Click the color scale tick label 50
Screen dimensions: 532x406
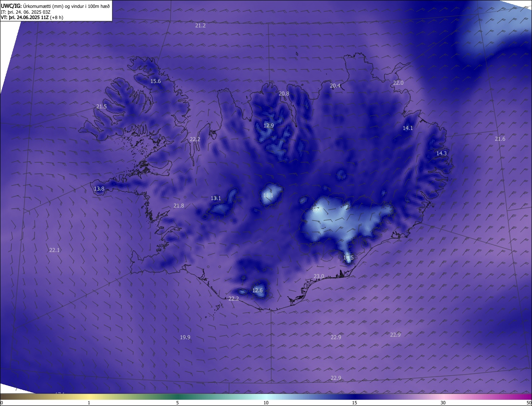click(529, 403)
